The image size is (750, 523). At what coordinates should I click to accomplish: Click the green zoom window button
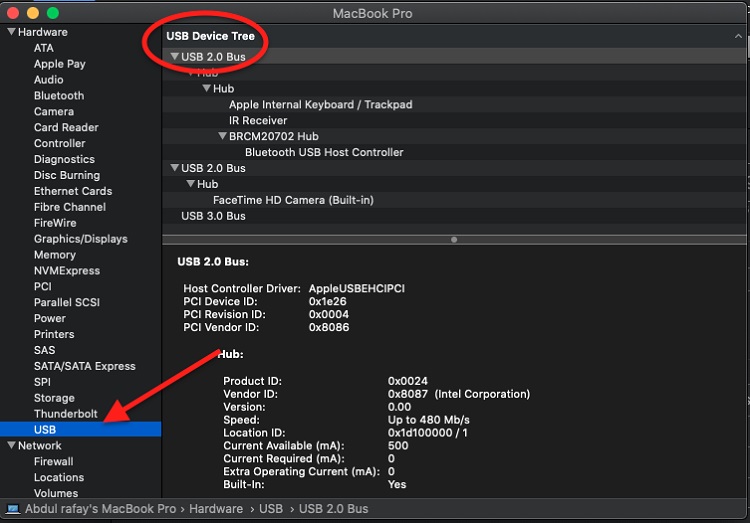pos(53,13)
